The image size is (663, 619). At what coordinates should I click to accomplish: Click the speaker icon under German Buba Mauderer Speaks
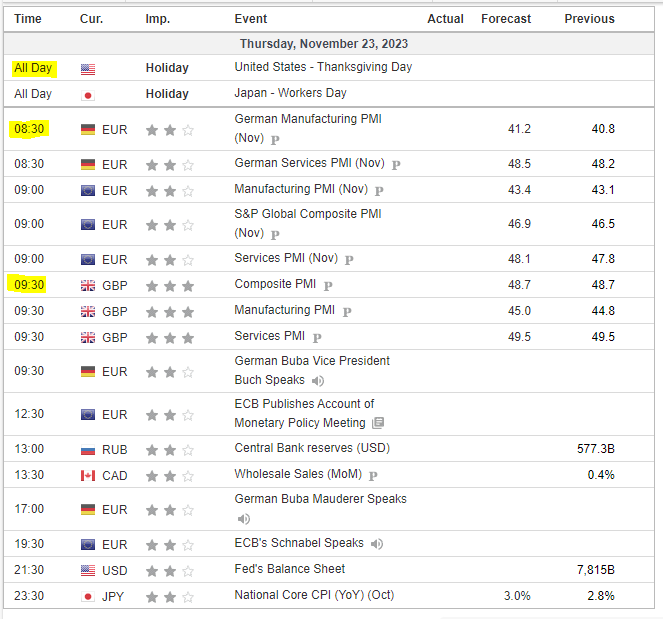click(x=244, y=518)
